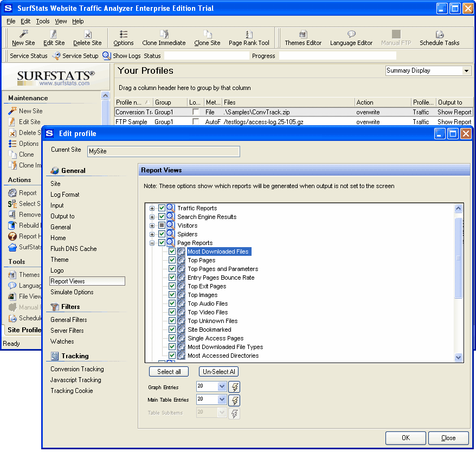Screen dimensions: 476x452
Task: Click scroll-down arrow of report tree
Action: point(459,357)
